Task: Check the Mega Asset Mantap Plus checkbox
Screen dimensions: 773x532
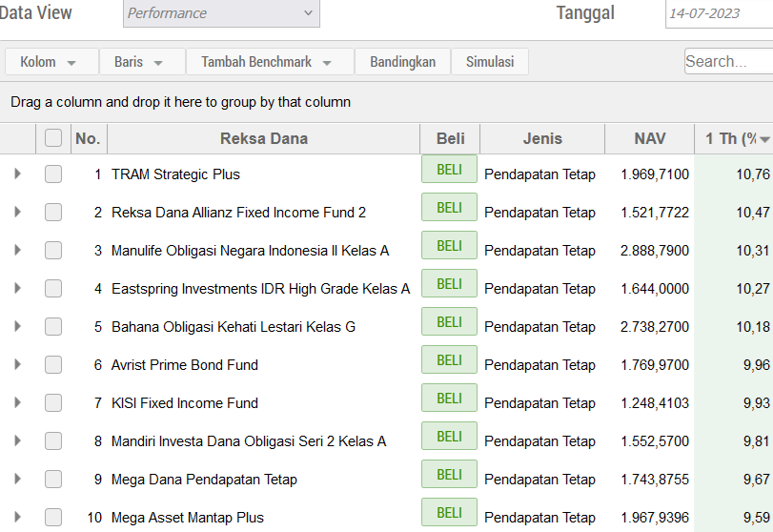Action: click(x=53, y=517)
